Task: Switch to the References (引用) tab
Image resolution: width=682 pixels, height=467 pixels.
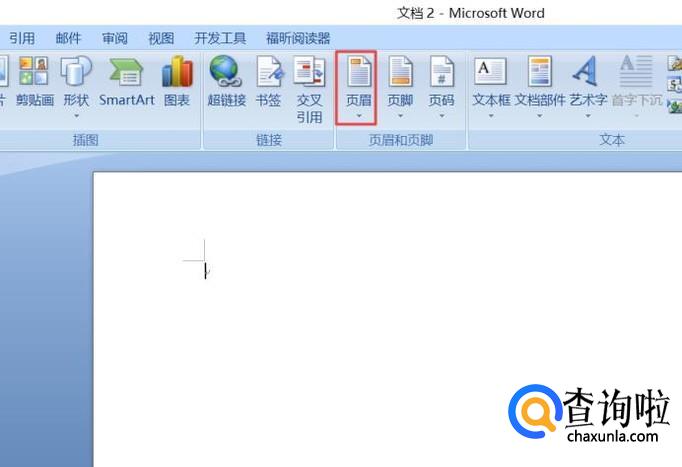Action: 22,38
